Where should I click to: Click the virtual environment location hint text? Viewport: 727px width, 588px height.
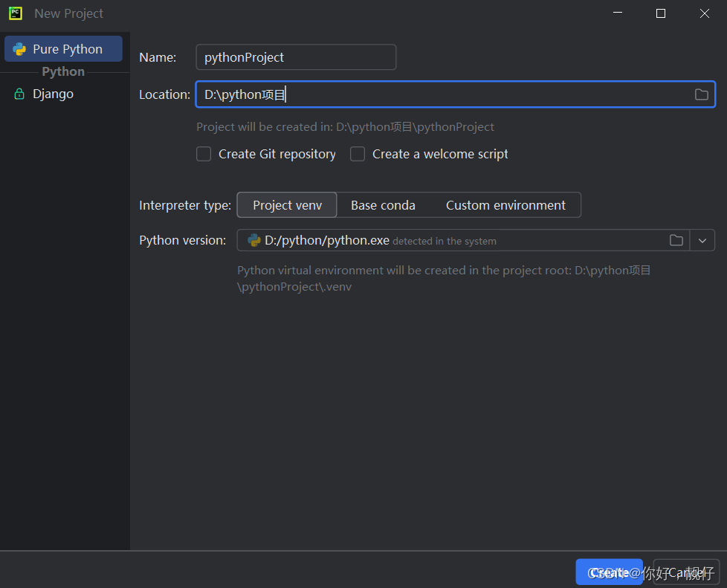click(x=444, y=278)
